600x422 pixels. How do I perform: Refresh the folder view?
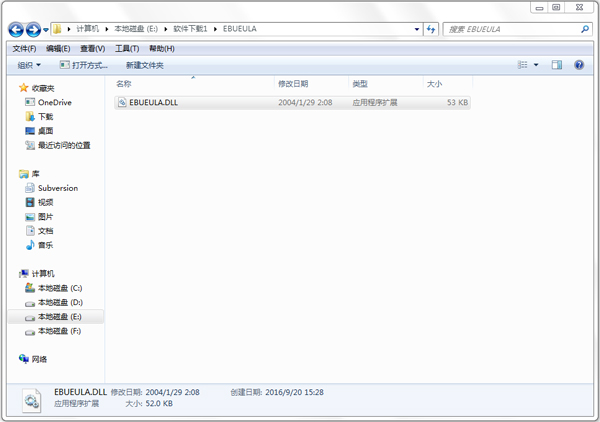431,29
